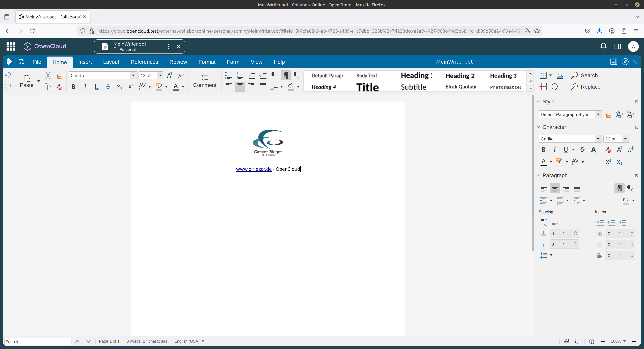
Task: Insert a comment using the Comment button
Action: (205, 81)
